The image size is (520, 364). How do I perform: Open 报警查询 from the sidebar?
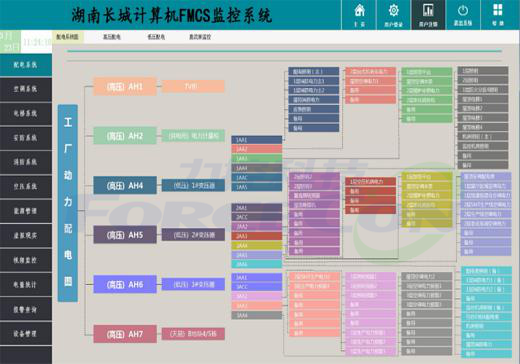pos(26,309)
